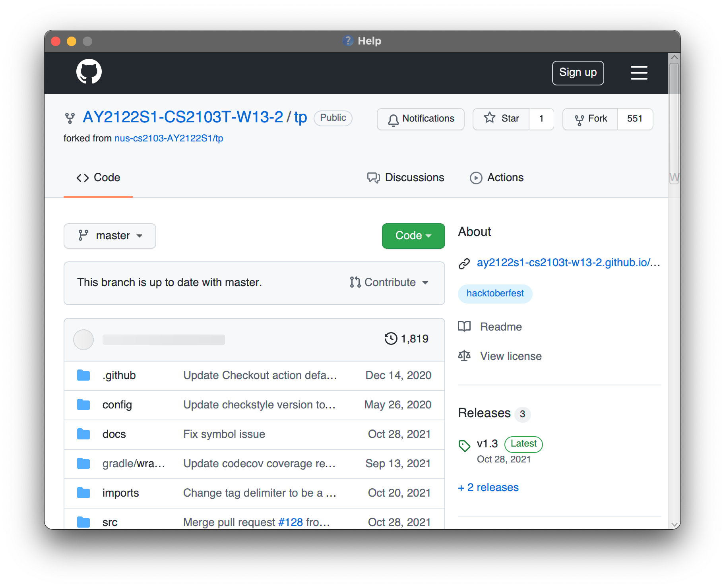
Task: Click the vertical scrollbar thumb
Action: (x=674, y=123)
